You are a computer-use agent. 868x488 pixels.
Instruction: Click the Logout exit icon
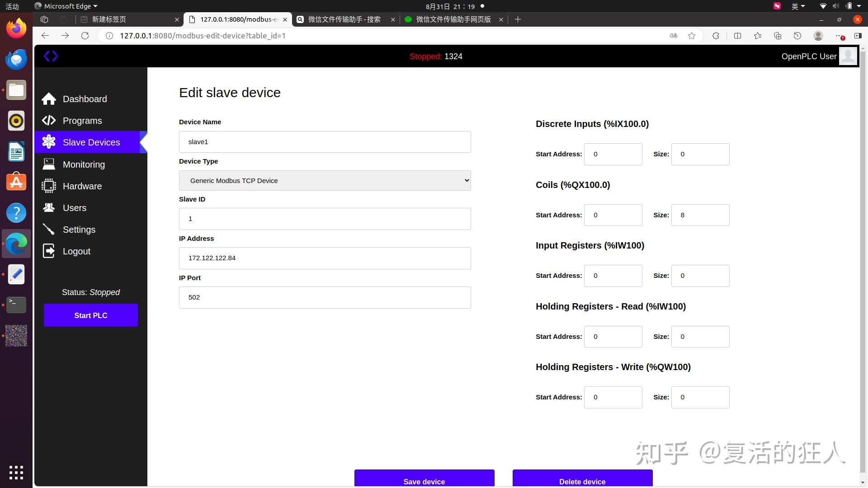(48, 251)
